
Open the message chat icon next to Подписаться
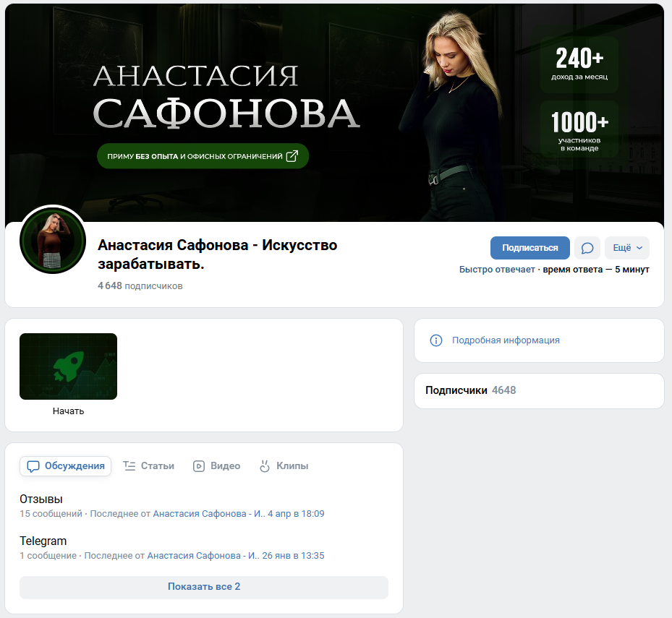click(x=587, y=248)
